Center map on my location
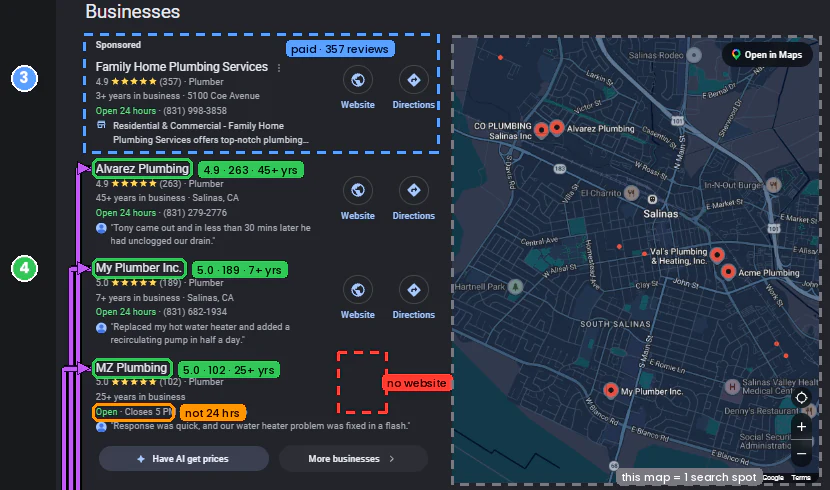The width and height of the screenshot is (830, 490). click(x=801, y=397)
